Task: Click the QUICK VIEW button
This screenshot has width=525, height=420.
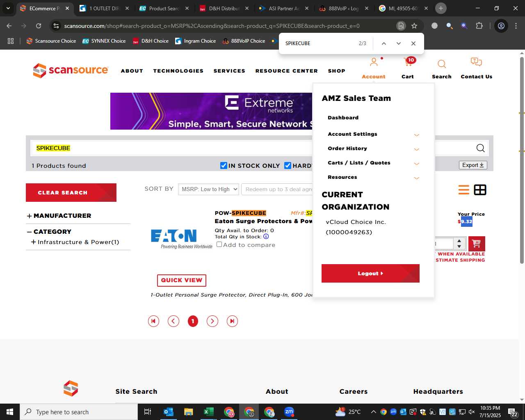Action: [182, 280]
